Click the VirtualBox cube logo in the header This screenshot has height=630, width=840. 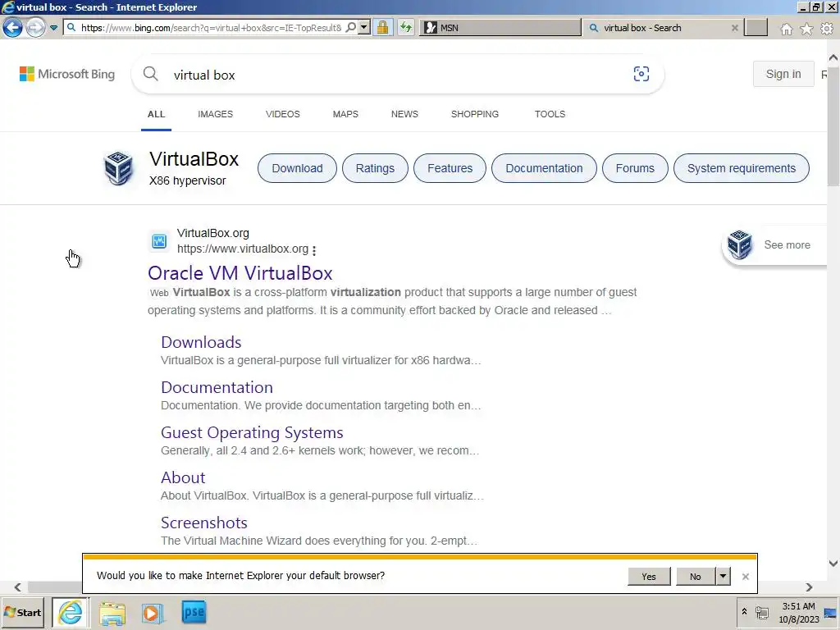pos(118,168)
